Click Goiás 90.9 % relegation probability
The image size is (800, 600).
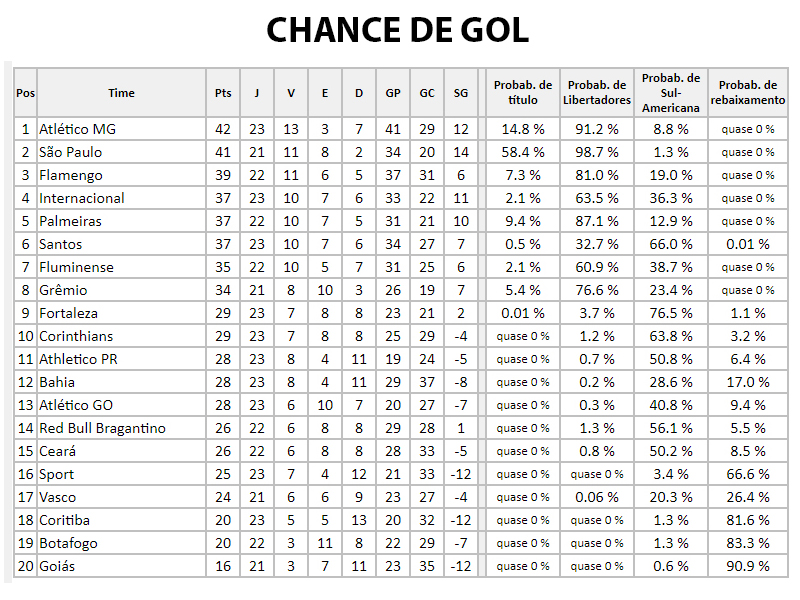748,566
